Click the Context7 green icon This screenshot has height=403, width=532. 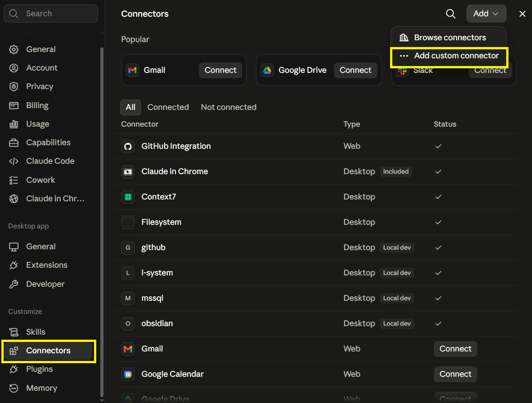point(128,197)
